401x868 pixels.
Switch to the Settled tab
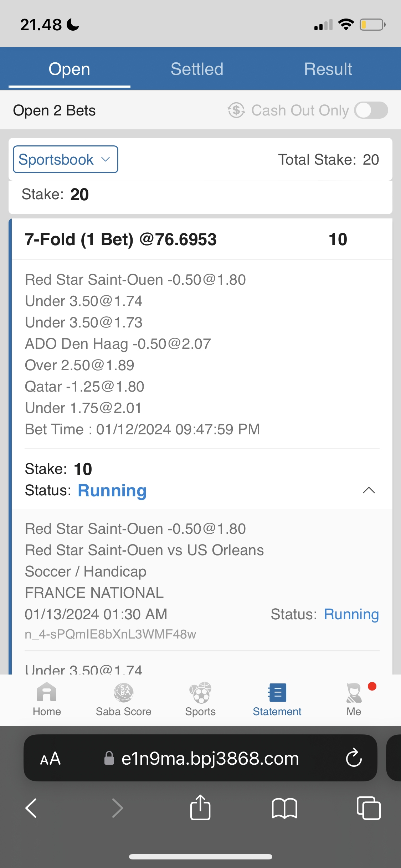tap(197, 69)
